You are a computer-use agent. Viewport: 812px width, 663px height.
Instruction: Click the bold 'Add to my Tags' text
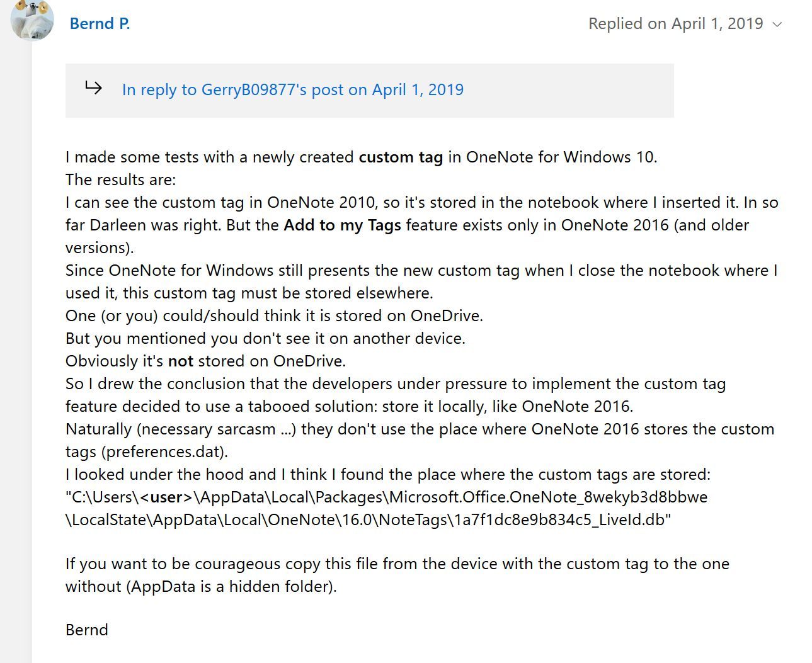(x=342, y=225)
